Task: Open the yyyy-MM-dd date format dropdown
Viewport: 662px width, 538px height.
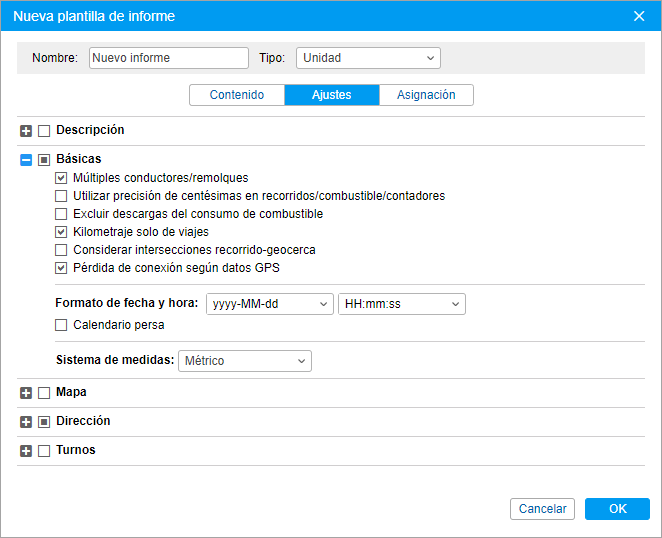Action: pos(270,304)
